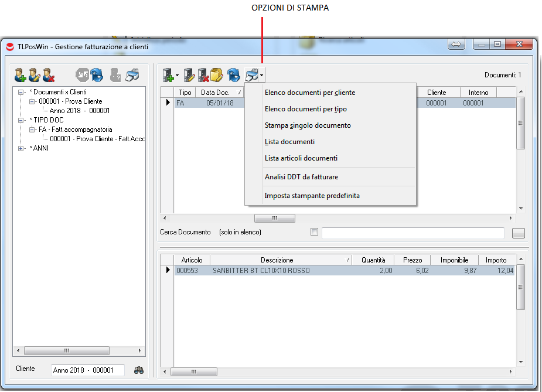Click the refresh icon in the documents toolbar
Image resolution: width=542 pixels, height=392 pixels.
click(x=234, y=75)
